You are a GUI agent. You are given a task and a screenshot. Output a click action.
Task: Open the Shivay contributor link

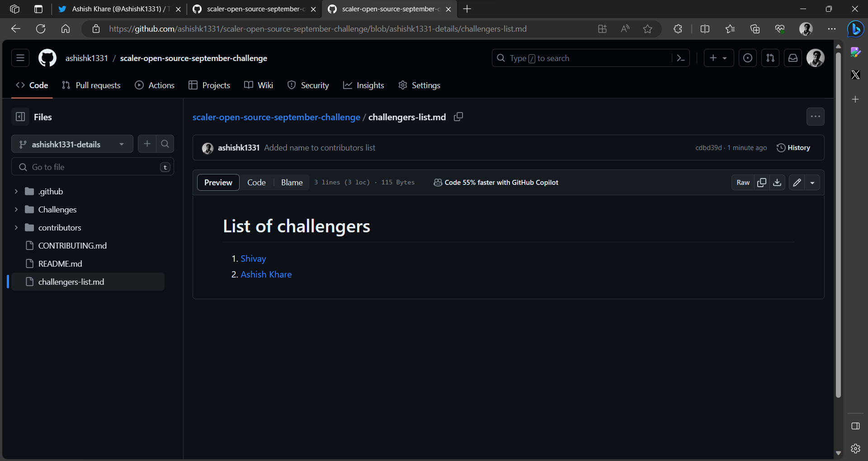point(253,259)
